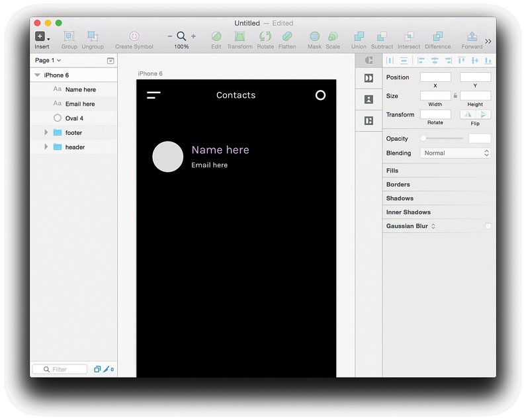Select the gray avatar oval on canvas

(x=168, y=157)
